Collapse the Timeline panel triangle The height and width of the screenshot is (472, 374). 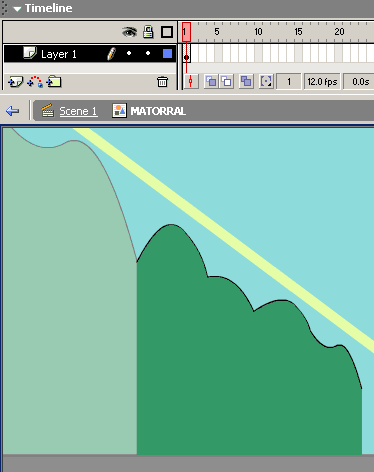pyautogui.click(x=17, y=9)
